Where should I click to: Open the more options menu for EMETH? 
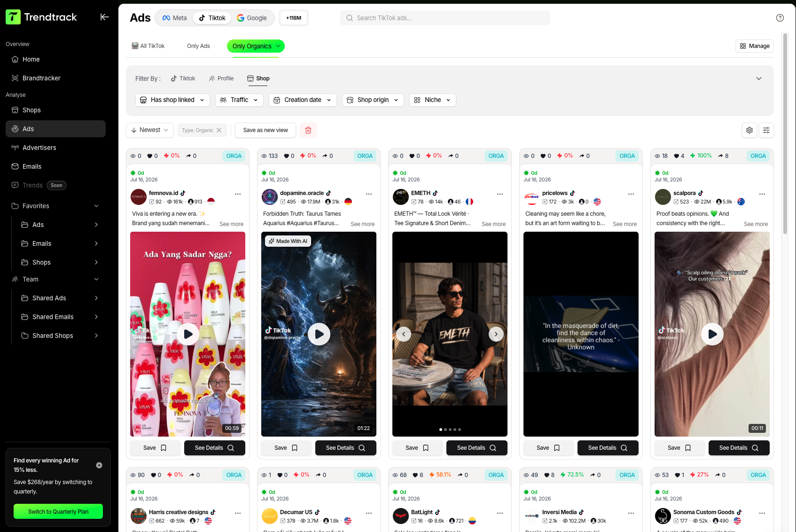(x=500, y=194)
